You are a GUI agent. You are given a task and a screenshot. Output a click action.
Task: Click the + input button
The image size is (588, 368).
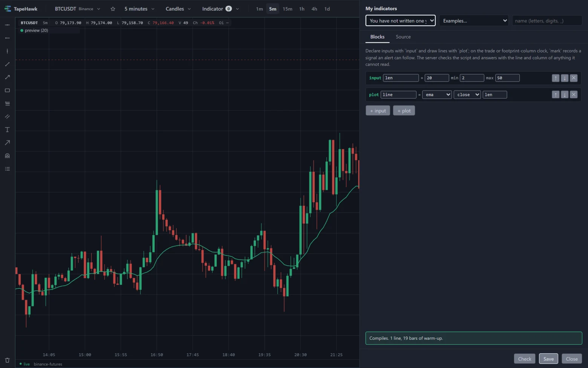click(x=378, y=111)
